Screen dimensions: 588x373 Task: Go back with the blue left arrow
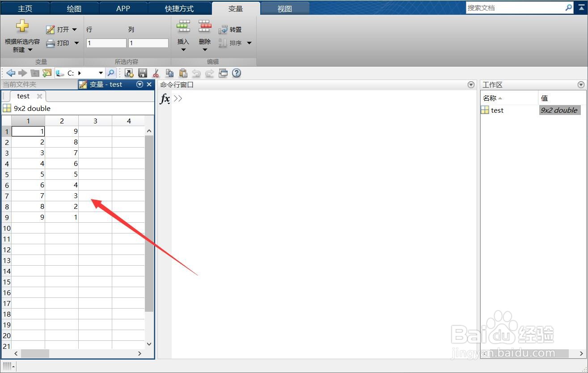tap(11, 73)
